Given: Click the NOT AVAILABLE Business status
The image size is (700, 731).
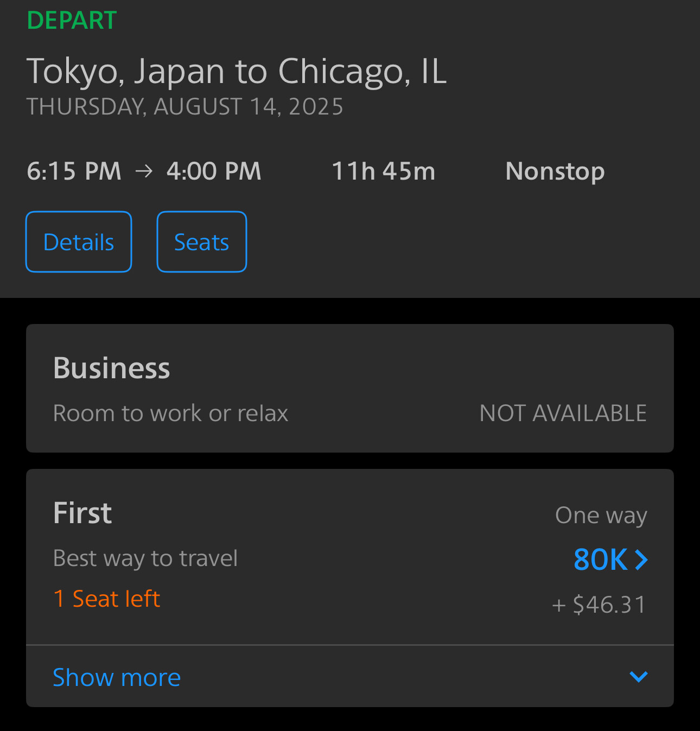Looking at the screenshot, I should (563, 414).
